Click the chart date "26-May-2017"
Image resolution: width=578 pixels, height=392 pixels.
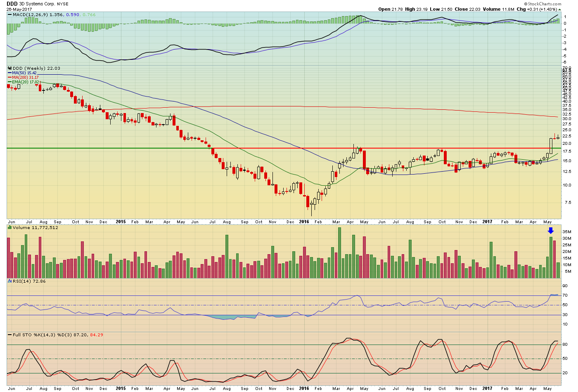tap(19, 9)
